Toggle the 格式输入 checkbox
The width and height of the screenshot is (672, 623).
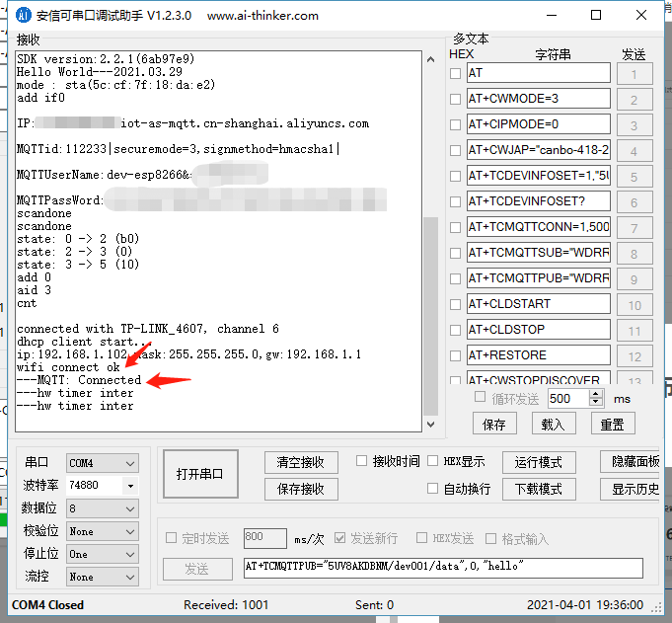point(490,538)
